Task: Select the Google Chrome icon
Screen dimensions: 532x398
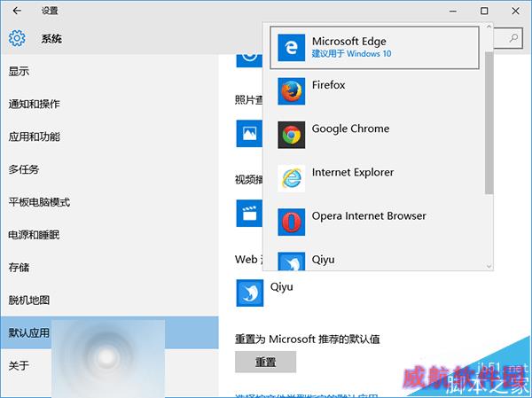Action: pyautogui.click(x=291, y=135)
